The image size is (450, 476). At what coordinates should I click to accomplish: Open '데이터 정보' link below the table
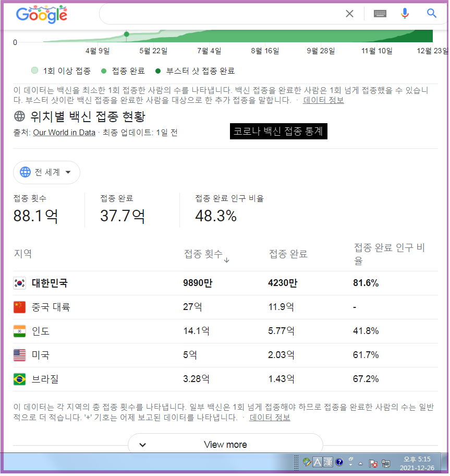pyautogui.click(x=271, y=419)
